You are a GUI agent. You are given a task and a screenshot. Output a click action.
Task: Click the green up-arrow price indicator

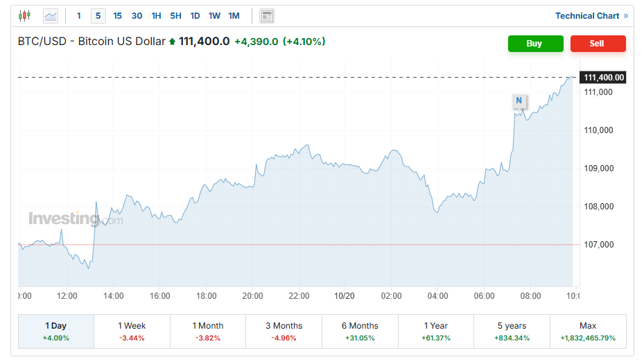pyautogui.click(x=172, y=42)
